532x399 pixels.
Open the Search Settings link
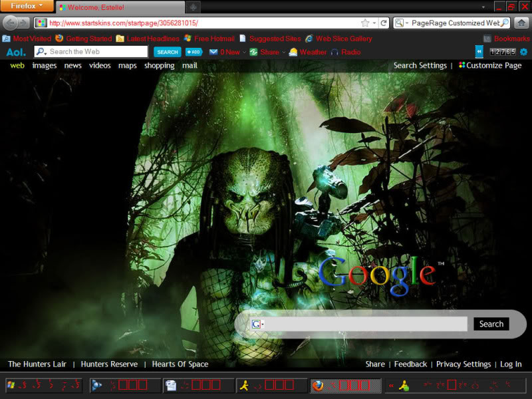tap(420, 65)
